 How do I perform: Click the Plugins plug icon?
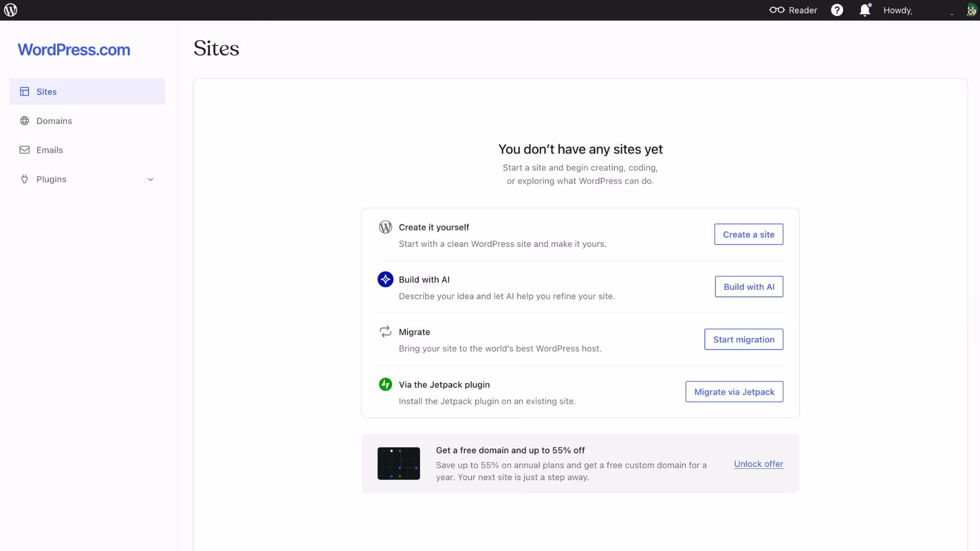tap(24, 179)
